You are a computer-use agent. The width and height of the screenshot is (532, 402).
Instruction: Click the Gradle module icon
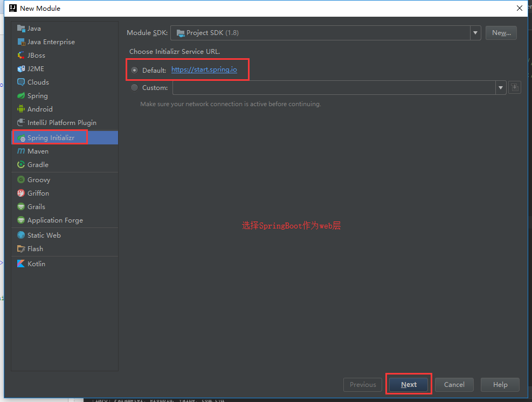coord(21,164)
